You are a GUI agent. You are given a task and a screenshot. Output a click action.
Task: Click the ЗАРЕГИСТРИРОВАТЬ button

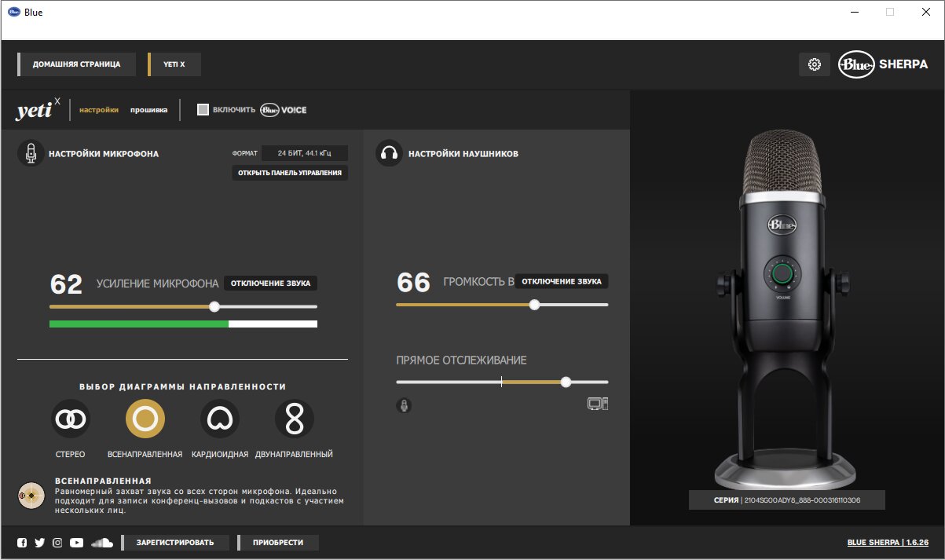coord(177,543)
